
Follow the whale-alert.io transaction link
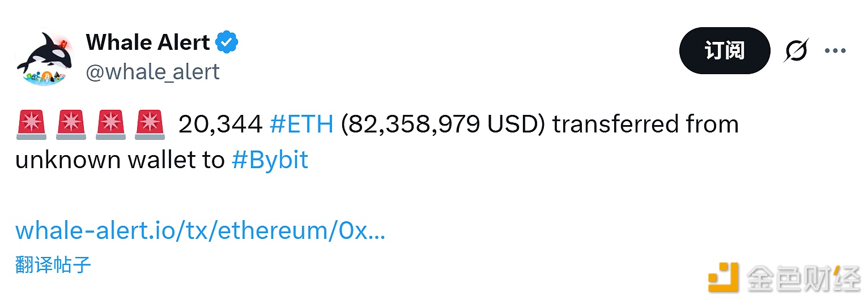coord(200,231)
